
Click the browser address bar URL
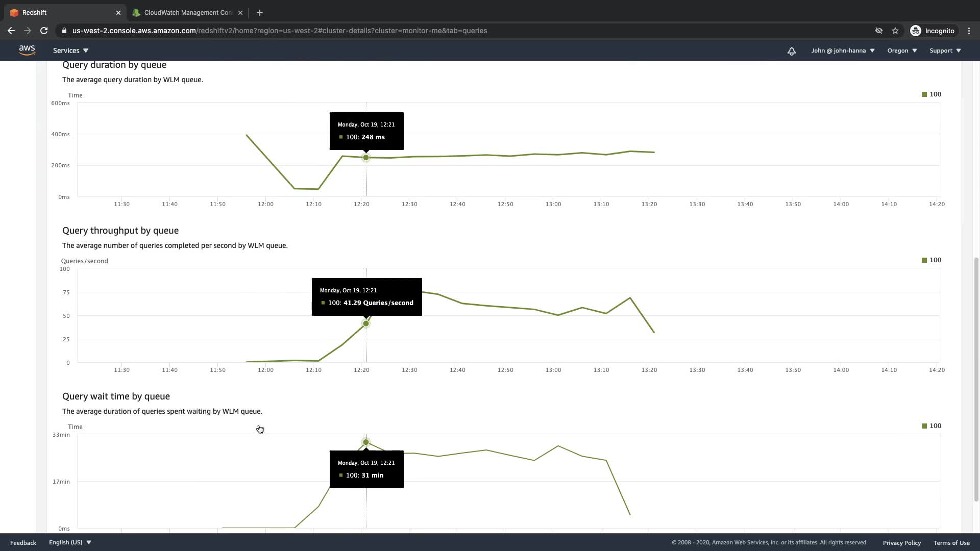[x=279, y=31]
